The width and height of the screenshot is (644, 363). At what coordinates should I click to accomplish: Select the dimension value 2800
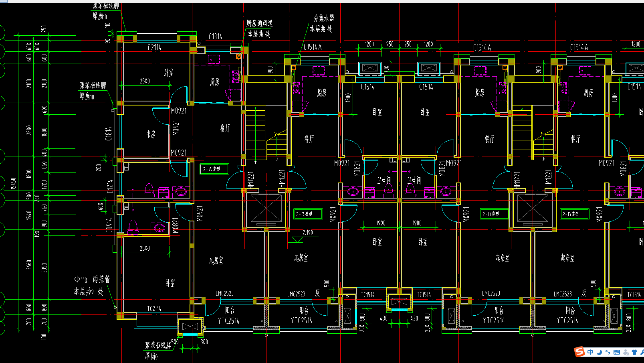click(x=29, y=130)
